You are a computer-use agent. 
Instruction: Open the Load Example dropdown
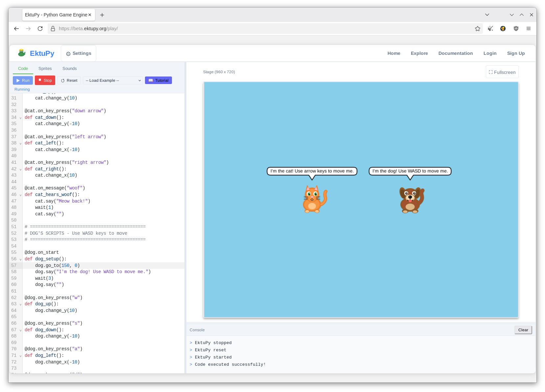tap(113, 80)
